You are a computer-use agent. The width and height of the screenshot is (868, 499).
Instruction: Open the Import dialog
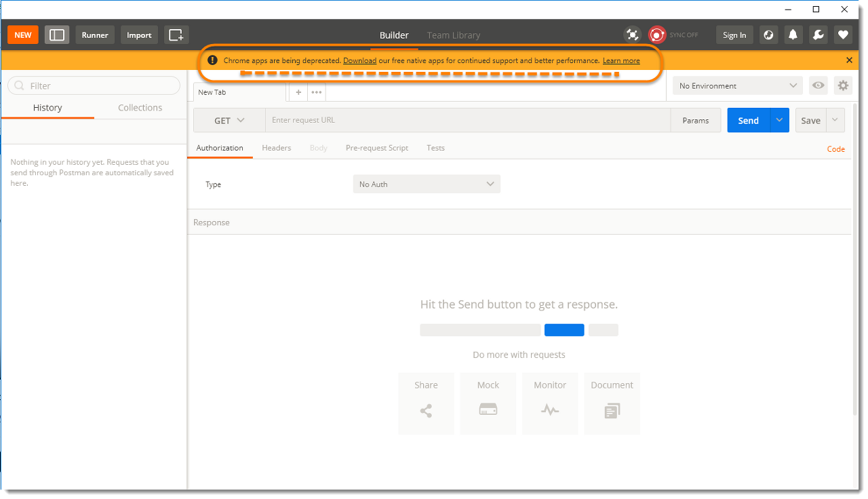139,35
